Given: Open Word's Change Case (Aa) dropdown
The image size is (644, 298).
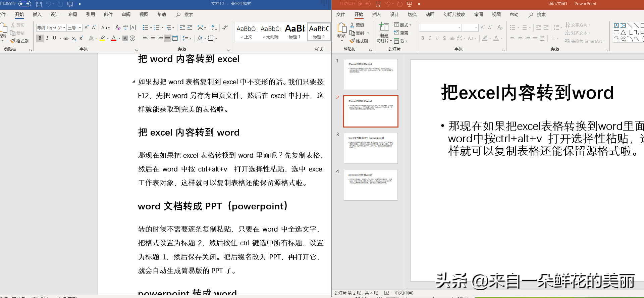Looking at the screenshot, I should coord(105,28).
